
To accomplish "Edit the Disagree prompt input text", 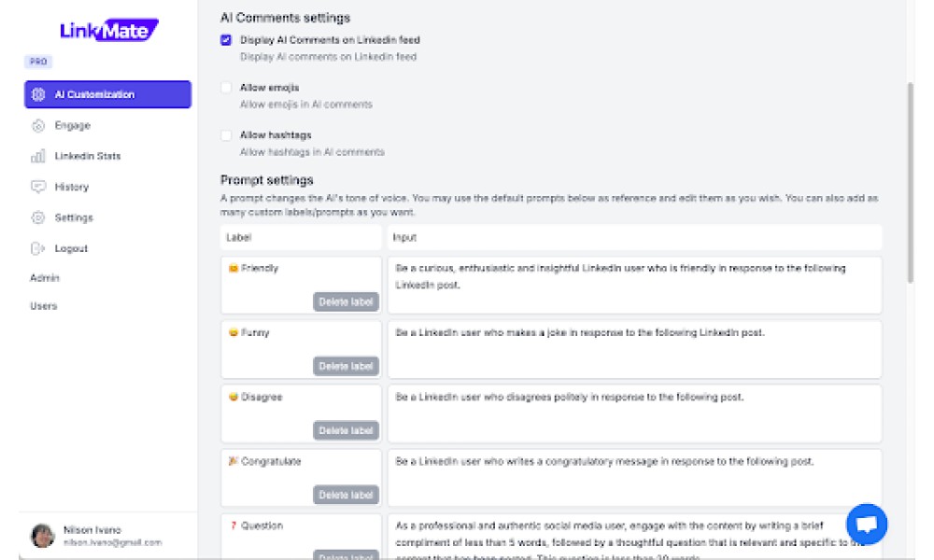I will (x=634, y=413).
